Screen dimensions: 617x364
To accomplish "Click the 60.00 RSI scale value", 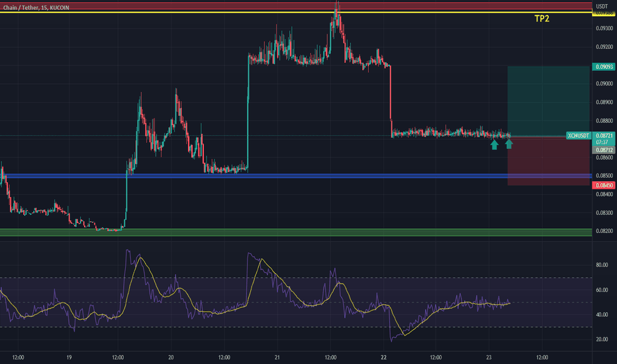I will tap(602, 290).
